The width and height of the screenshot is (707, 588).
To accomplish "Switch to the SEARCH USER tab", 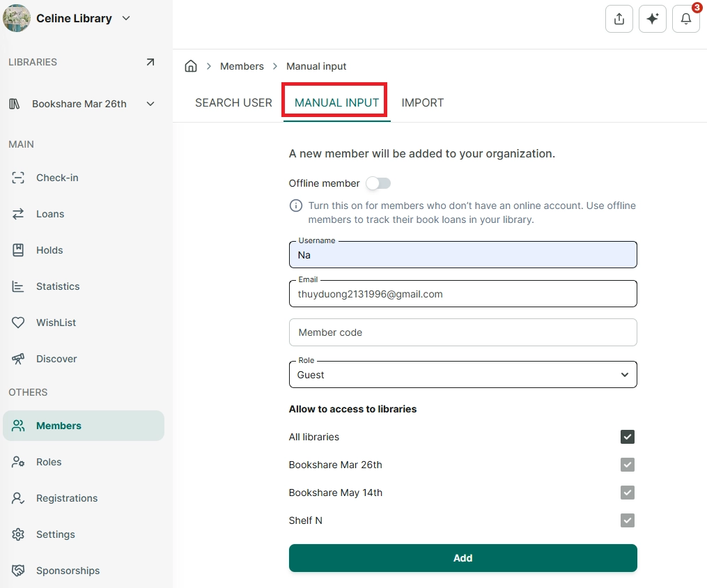I will pos(233,103).
